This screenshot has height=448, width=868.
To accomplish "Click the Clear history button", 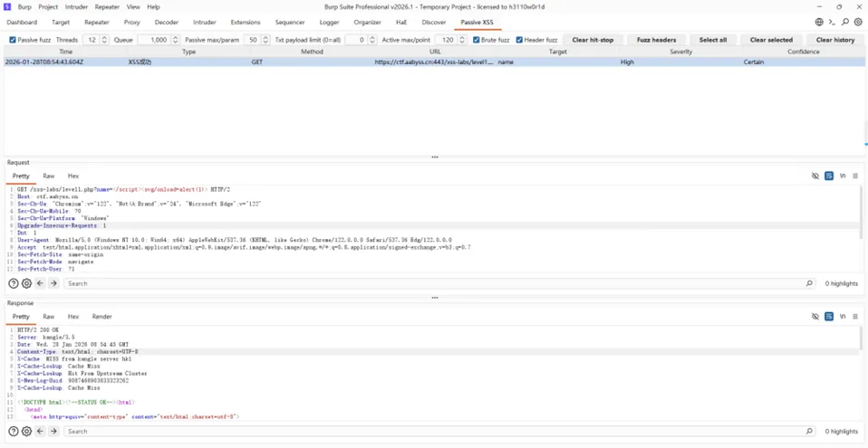I will pos(834,40).
